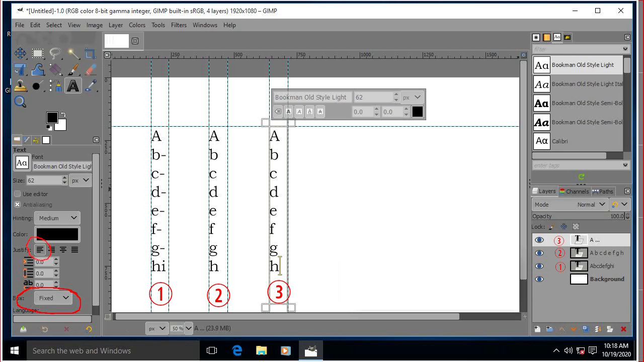The width and height of the screenshot is (644, 362).
Task: Save tool preset in Tool Options
Action: pyautogui.click(x=23, y=329)
